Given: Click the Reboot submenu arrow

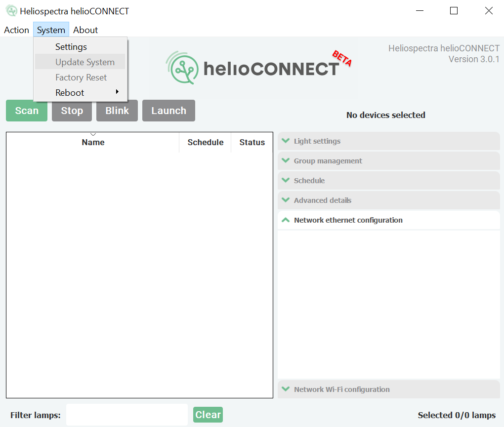Looking at the screenshot, I should [117, 92].
